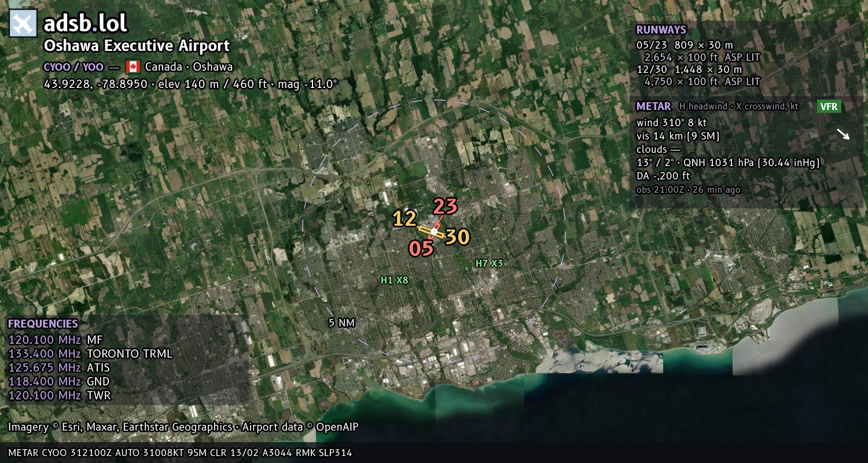The height and width of the screenshot is (463, 868).
Task: Click the 133.400 MHz TORONTO TRML row
Action: pyautogui.click(x=90, y=354)
